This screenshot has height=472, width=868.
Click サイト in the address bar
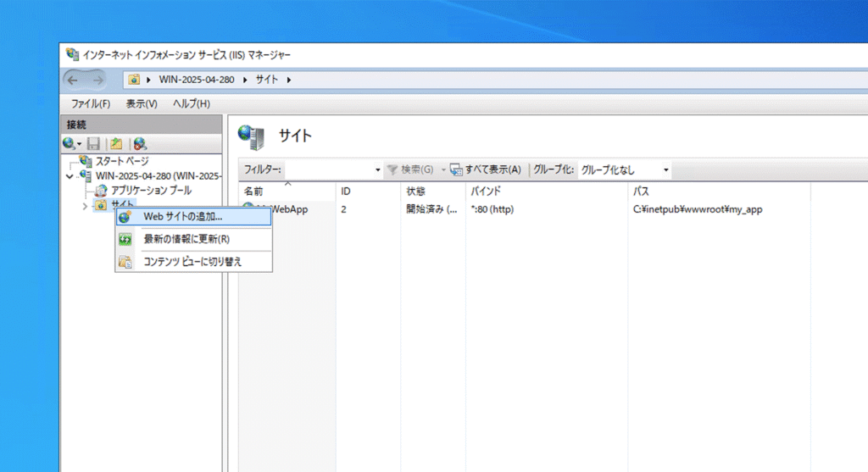click(267, 80)
